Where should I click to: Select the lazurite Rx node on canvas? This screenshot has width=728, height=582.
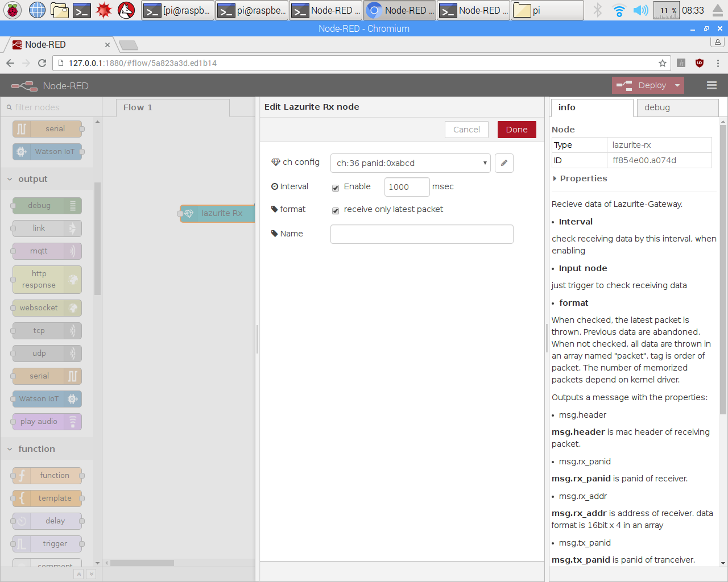(218, 213)
